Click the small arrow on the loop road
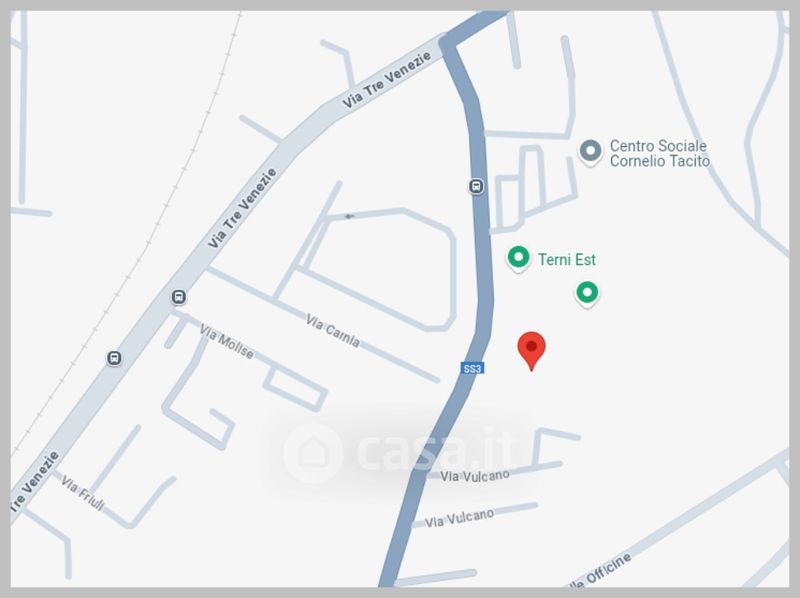 [x=349, y=216]
